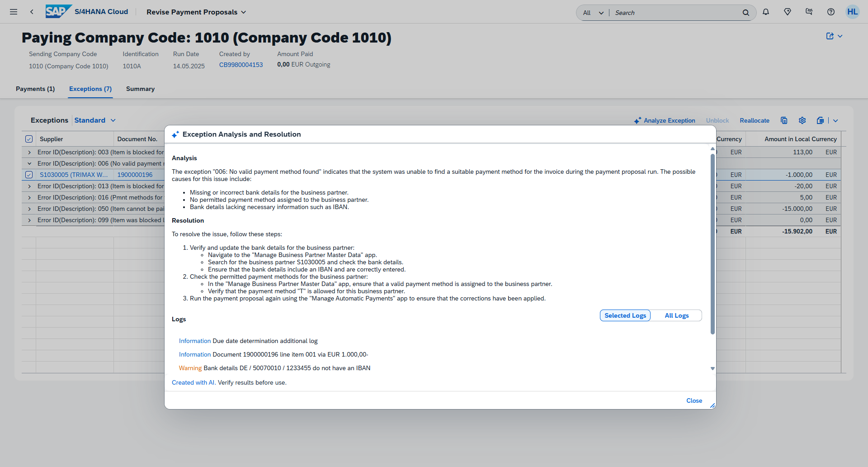Open the HL user profile avatar
The width and height of the screenshot is (868, 467).
852,12
